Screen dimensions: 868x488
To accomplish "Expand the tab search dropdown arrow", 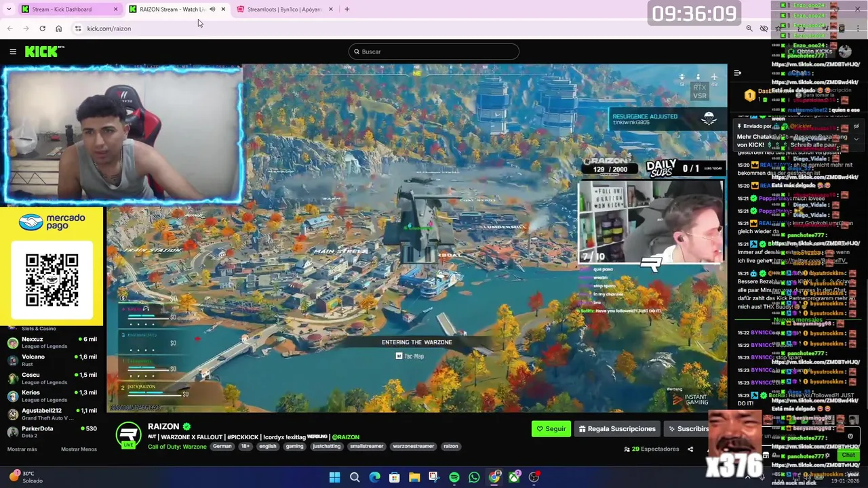I will click(x=9, y=9).
